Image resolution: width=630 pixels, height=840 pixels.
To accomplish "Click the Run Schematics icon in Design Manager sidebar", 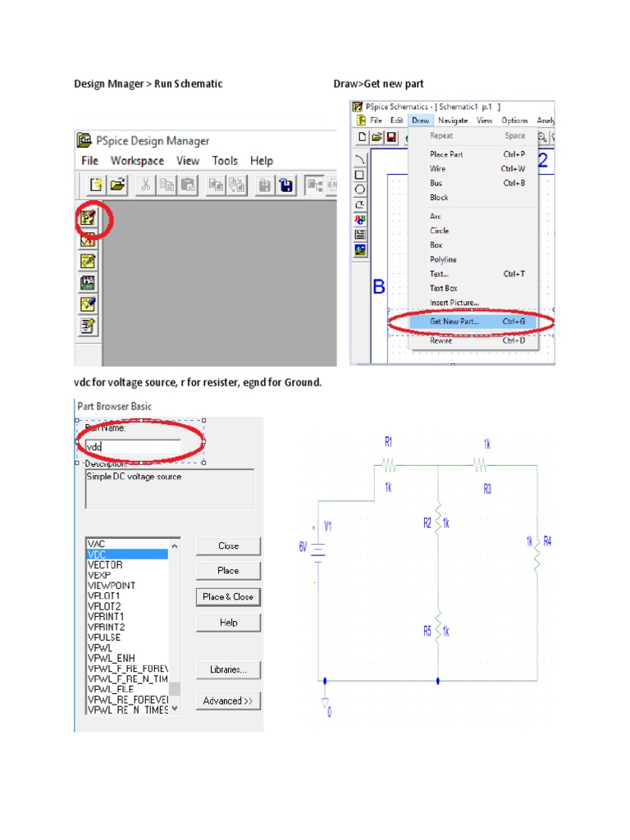I will 88,218.
